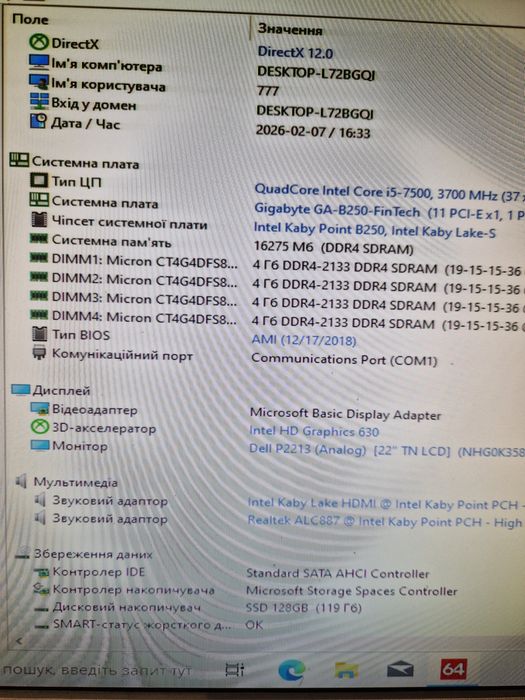Viewport: 525px width, 700px height.
Task: Click the 3D accelerator Xbox icon
Action: coord(40,427)
